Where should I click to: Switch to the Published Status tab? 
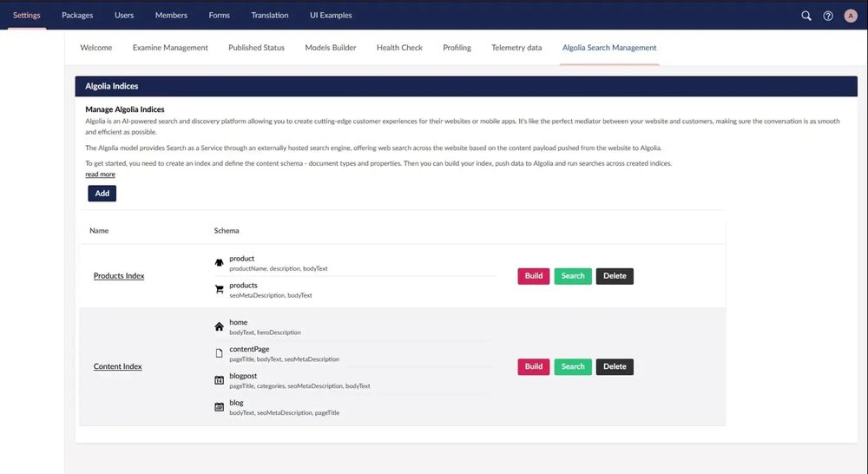pos(256,48)
